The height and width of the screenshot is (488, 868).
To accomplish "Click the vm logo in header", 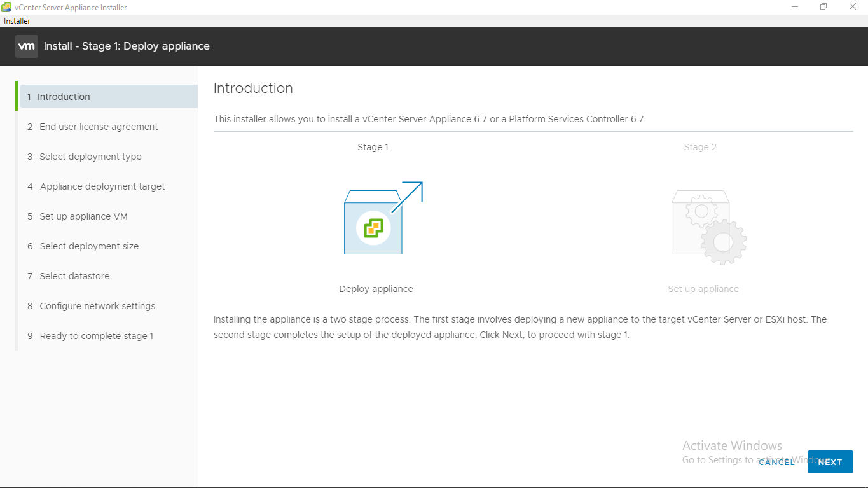I will click(x=27, y=46).
